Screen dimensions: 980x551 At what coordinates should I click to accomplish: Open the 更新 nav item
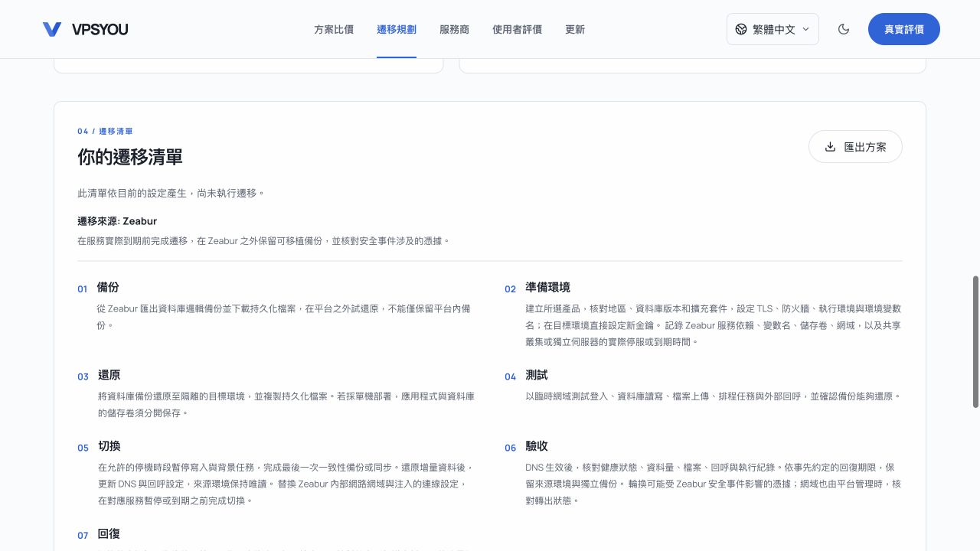(x=575, y=29)
